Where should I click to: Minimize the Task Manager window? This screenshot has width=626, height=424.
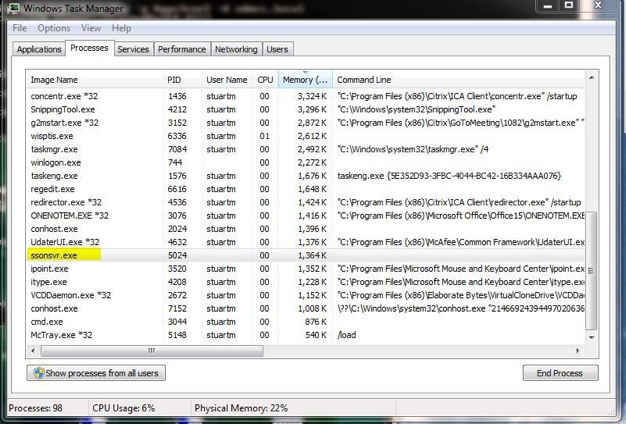tap(548, 6)
